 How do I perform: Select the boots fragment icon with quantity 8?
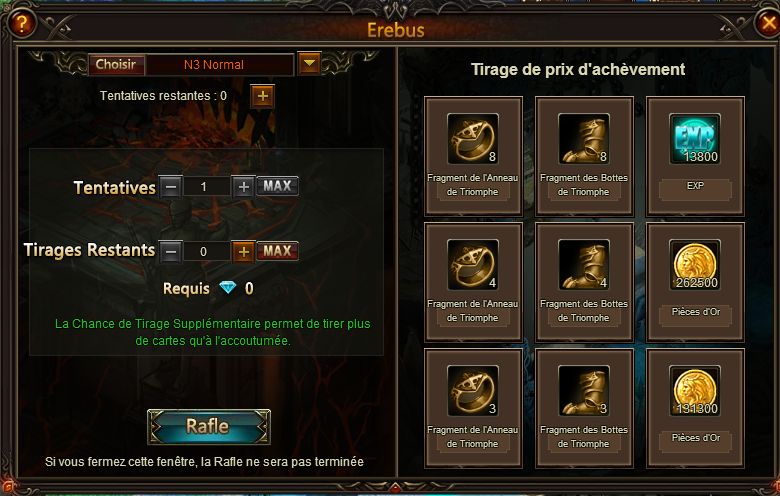[x=584, y=139]
